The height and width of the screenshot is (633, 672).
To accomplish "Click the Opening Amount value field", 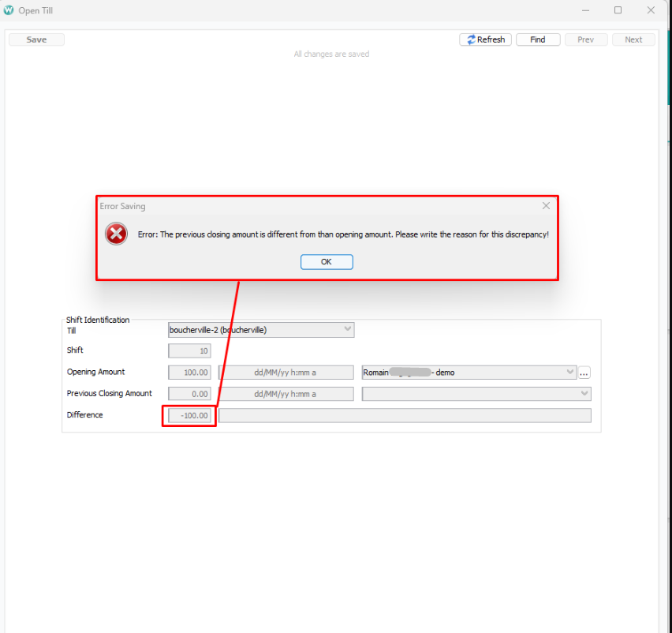I will pyautogui.click(x=190, y=373).
